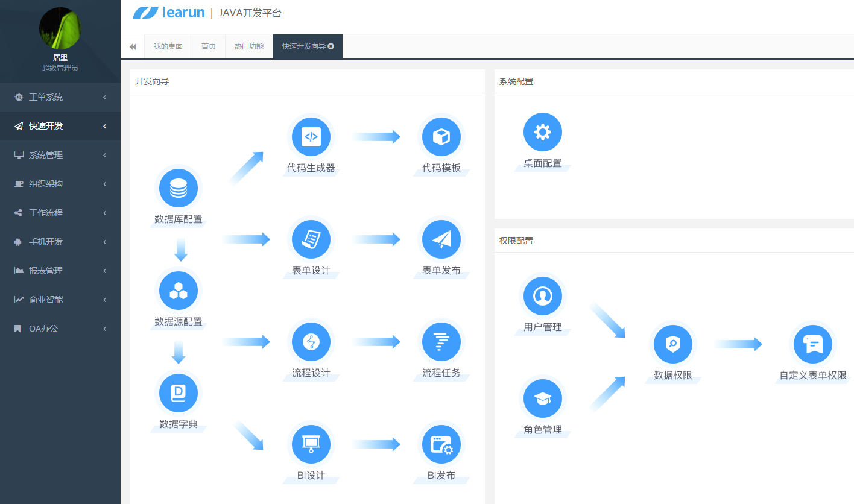Click the 数据字典 dictionary icon
The height and width of the screenshot is (504, 854).
click(x=179, y=393)
